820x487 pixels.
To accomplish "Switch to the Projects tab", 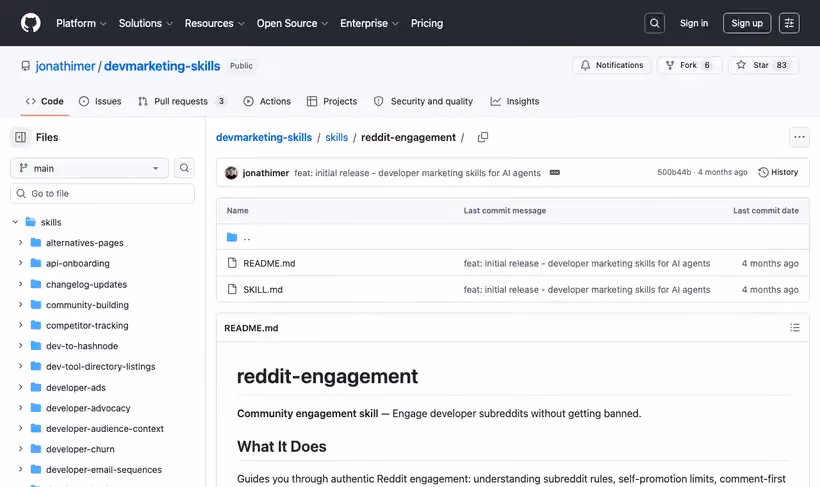I will [332, 101].
